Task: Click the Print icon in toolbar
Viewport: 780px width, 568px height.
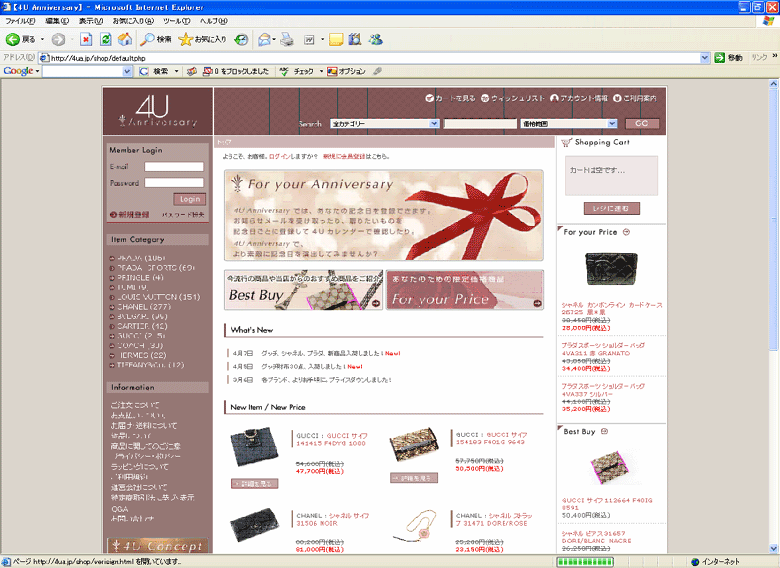Action: (287, 39)
